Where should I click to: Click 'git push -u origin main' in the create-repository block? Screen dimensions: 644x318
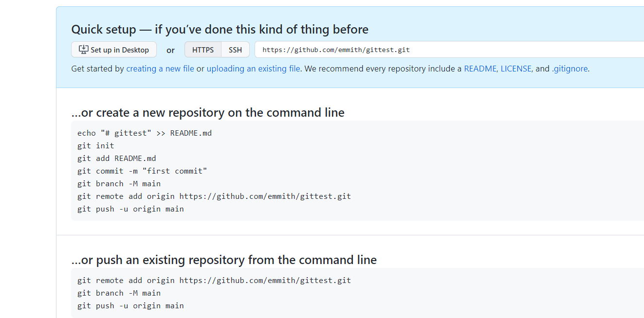[130, 209]
